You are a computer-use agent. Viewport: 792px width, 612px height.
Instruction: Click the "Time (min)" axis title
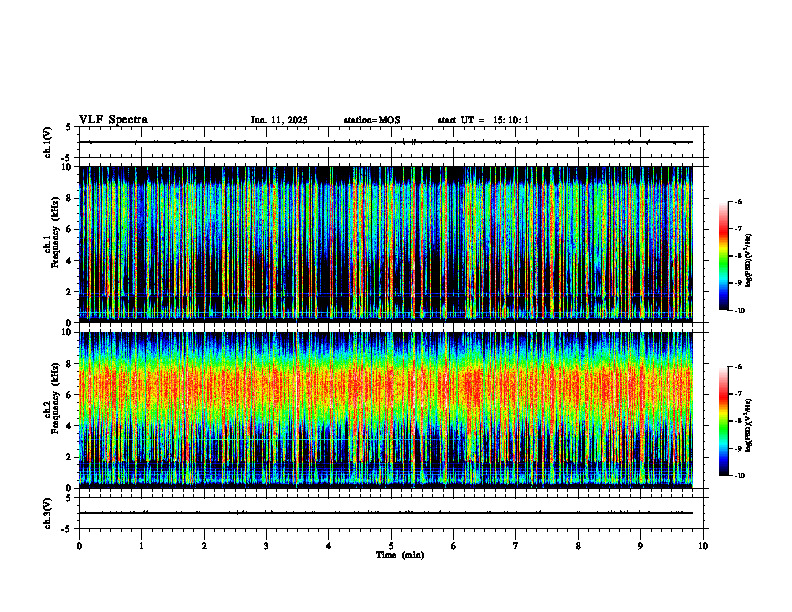point(400,555)
